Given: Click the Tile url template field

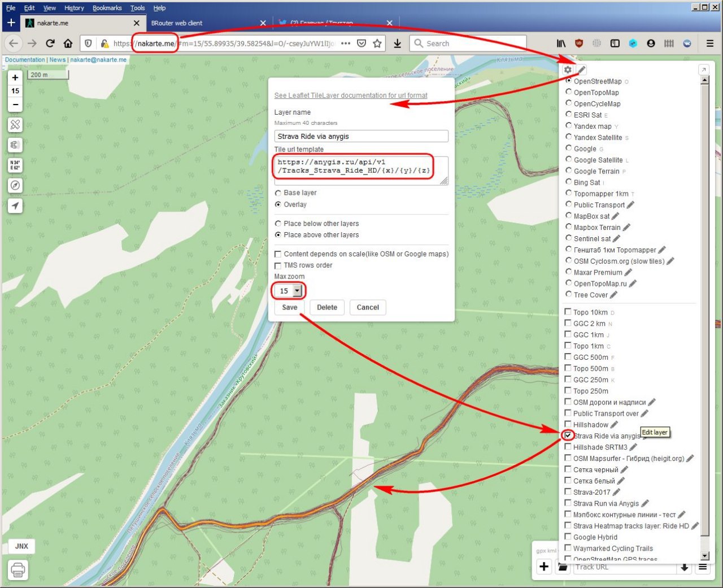Looking at the screenshot, I should click(x=361, y=171).
